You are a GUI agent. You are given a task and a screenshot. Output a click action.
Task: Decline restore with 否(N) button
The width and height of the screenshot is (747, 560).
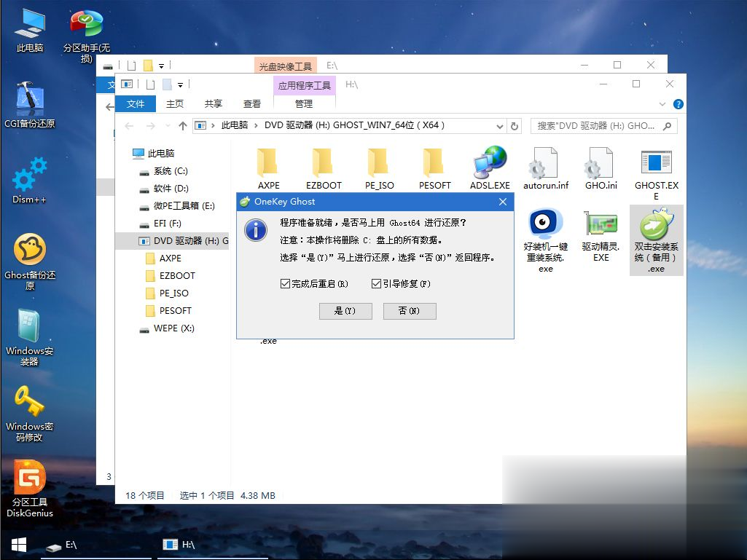click(x=410, y=311)
